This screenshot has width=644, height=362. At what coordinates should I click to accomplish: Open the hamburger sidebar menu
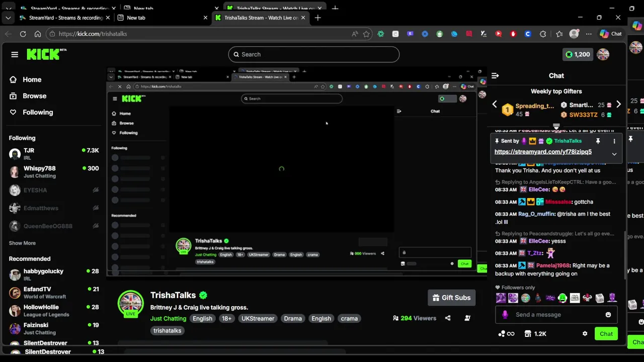click(x=15, y=54)
